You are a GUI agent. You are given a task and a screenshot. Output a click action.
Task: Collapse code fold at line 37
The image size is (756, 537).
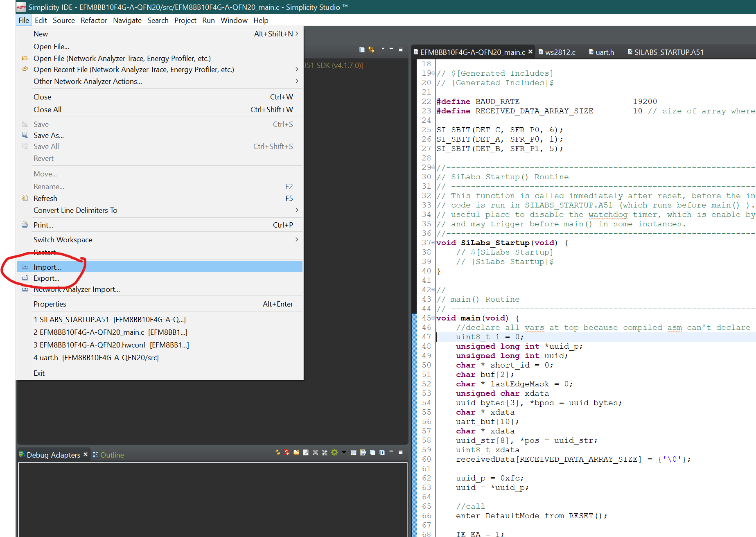tap(433, 243)
